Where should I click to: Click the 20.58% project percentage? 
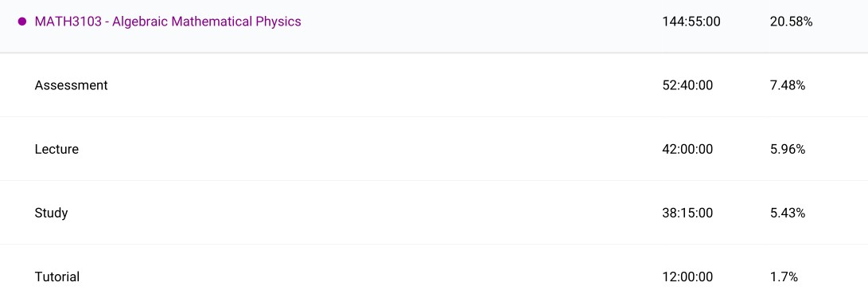[791, 22]
